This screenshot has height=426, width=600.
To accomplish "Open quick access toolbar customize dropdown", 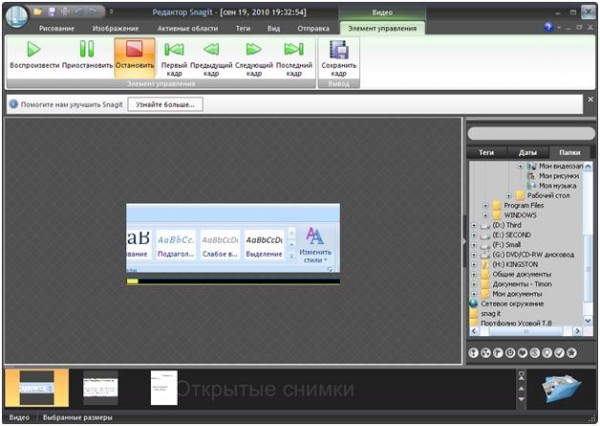I will point(111,12).
